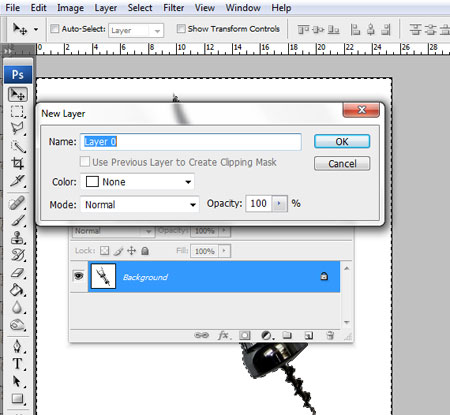The height and width of the screenshot is (415, 450).
Task: Create a new layer icon
Action: point(309,335)
